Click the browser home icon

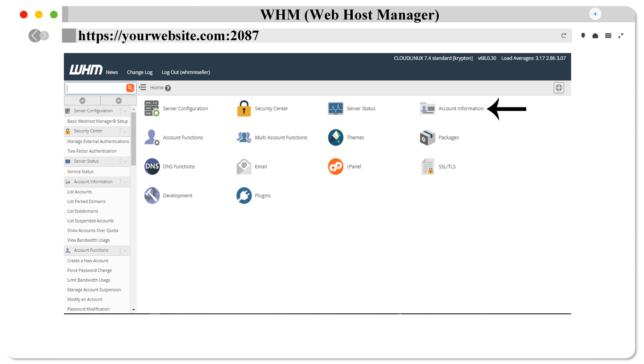click(595, 36)
